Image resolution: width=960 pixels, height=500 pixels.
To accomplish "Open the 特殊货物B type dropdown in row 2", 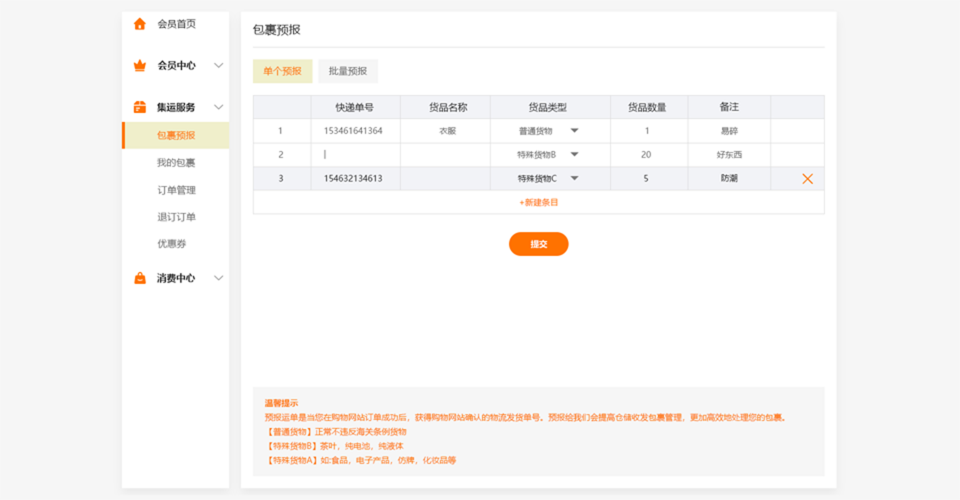I will coord(574,155).
